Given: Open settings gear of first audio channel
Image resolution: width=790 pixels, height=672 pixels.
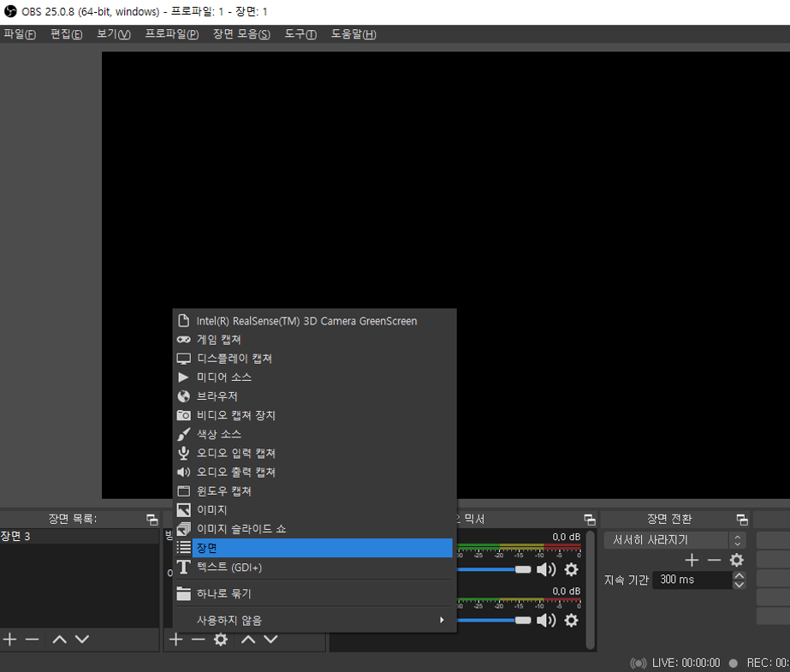Looking at the screenshot, I should tap(572, 569).
